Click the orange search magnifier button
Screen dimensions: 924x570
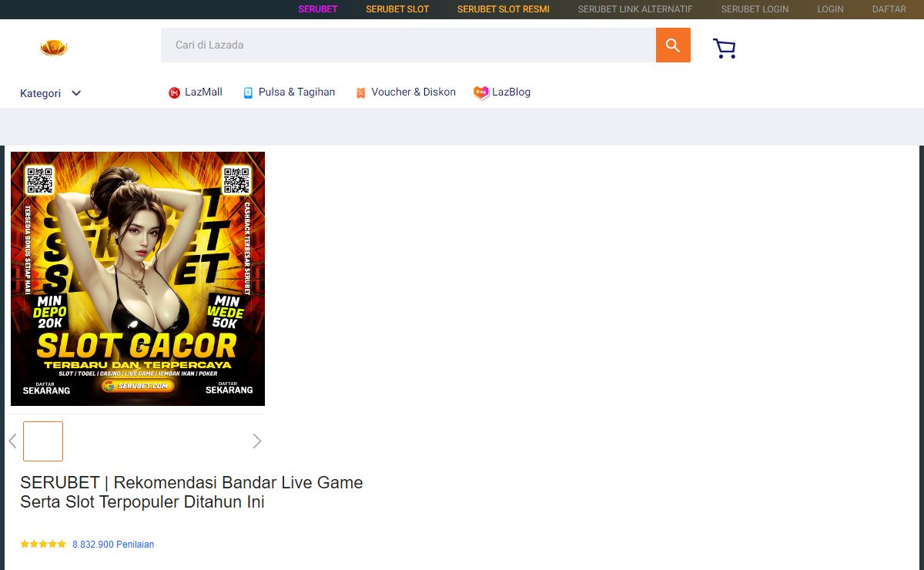(x=673, y=45)
